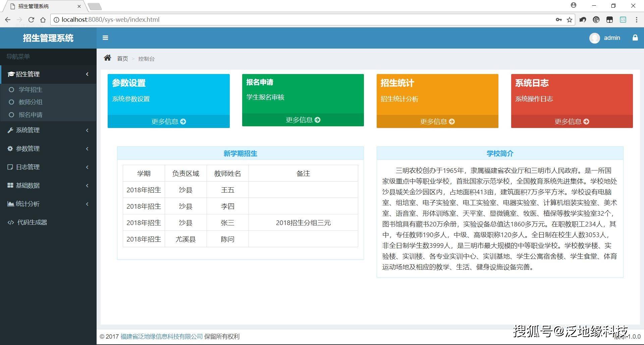This screenshot has width=644, height=345.
Task: Click browser back arrow
Action: click(x=8, y=20)
